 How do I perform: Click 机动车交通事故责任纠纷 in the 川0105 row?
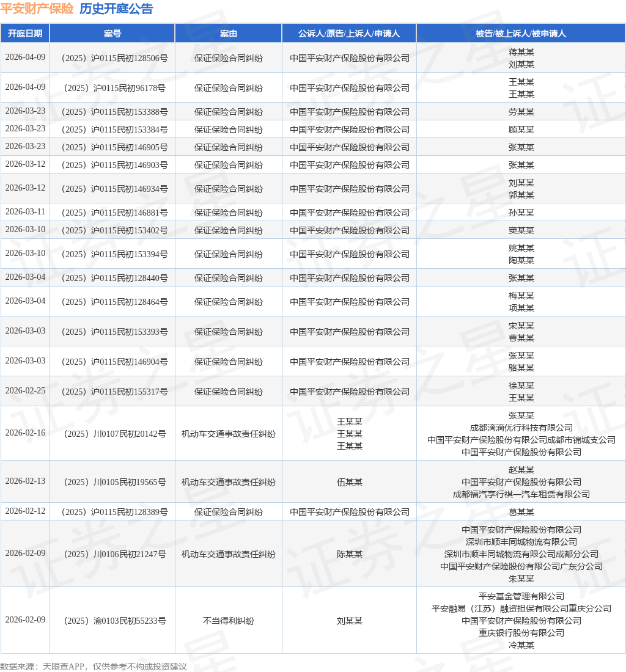coord(228,482)
